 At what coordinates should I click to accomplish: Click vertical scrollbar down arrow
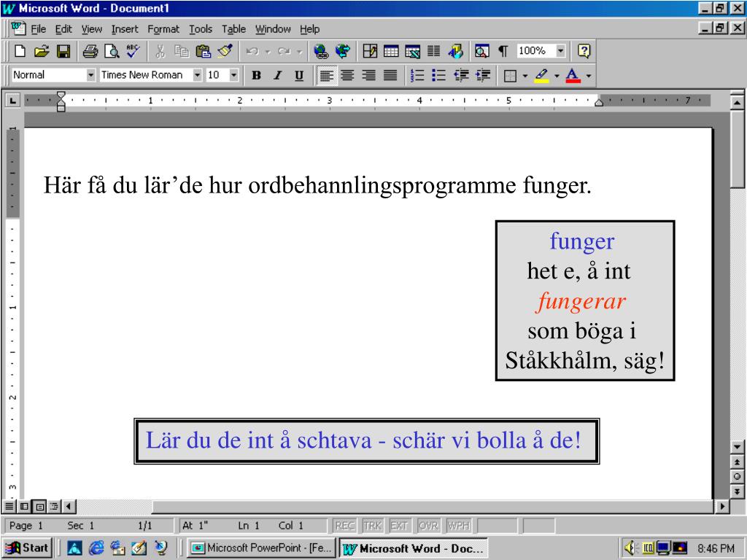737,447
